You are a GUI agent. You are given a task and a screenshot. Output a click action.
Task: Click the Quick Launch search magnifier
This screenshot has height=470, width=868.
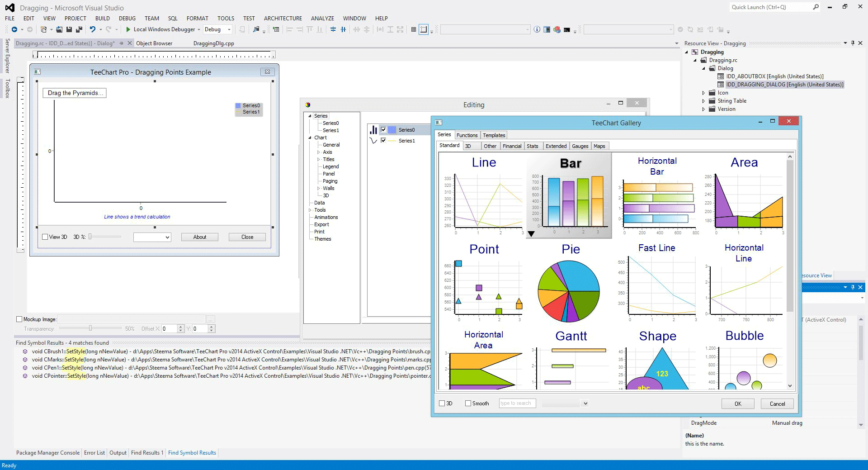click(x=816, y=7)
